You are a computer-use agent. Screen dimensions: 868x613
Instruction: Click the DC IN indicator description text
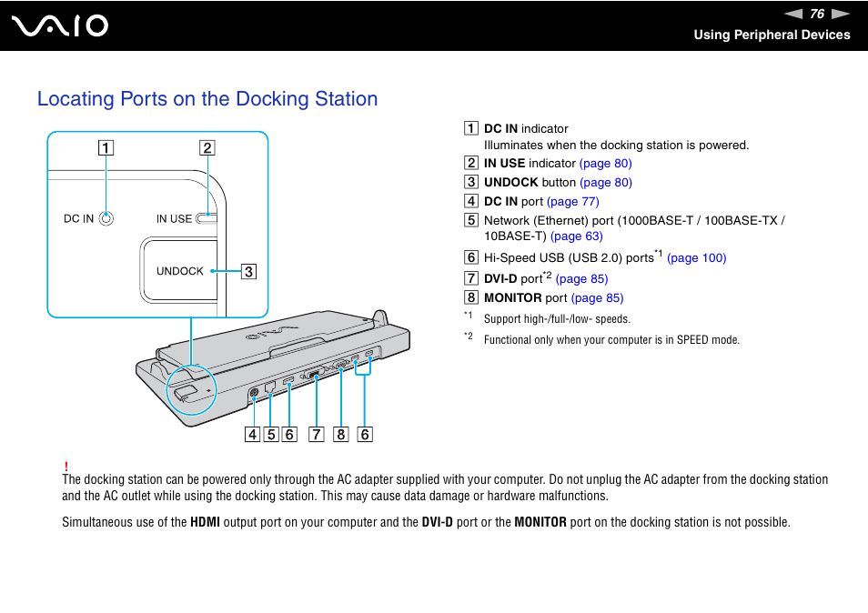526,128
